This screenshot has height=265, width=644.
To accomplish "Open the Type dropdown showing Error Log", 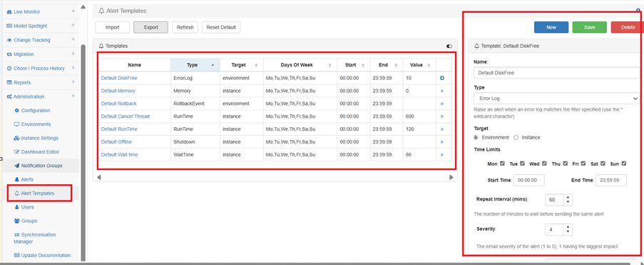I will [556, 99].
